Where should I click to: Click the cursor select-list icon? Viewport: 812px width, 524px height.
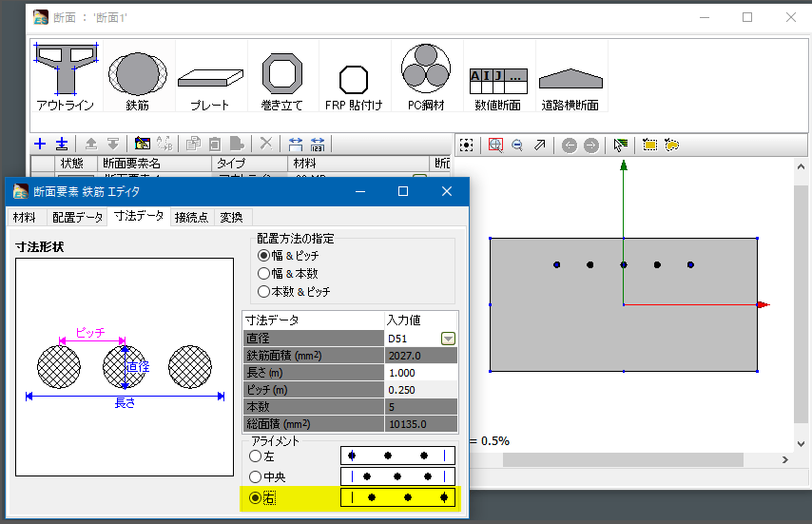click(620, 145)
